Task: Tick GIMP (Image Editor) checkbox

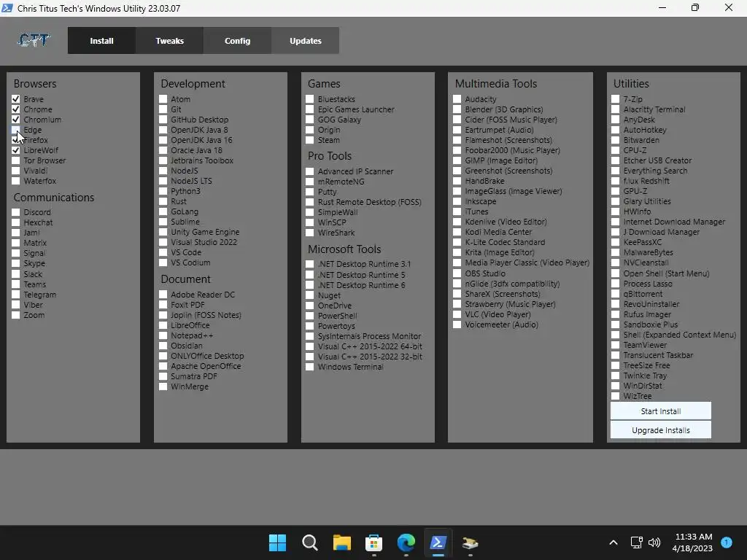Action: (x=457, y=160)
